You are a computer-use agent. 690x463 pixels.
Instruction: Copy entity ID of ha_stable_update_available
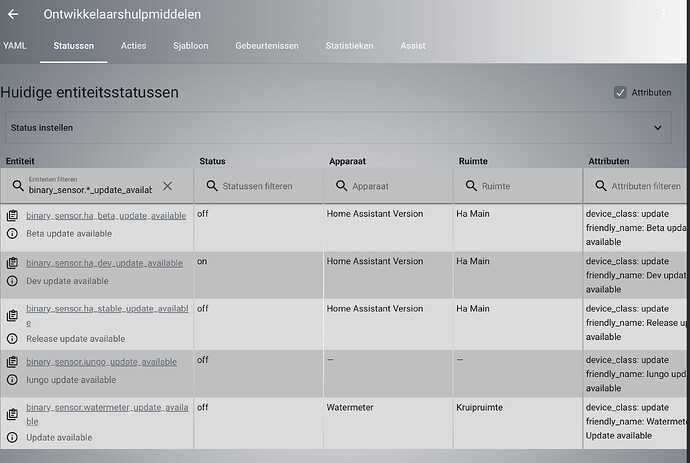12,316
